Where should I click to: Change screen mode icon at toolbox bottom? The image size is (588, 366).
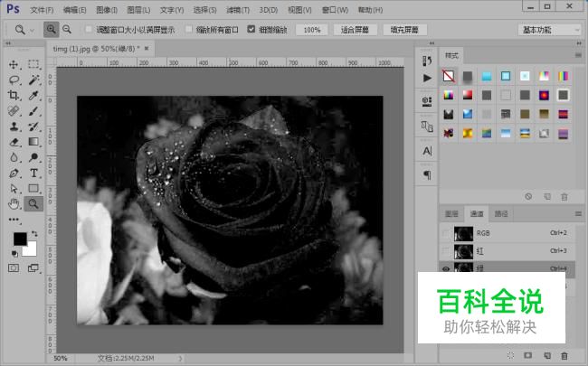click(x=33, y=267)
